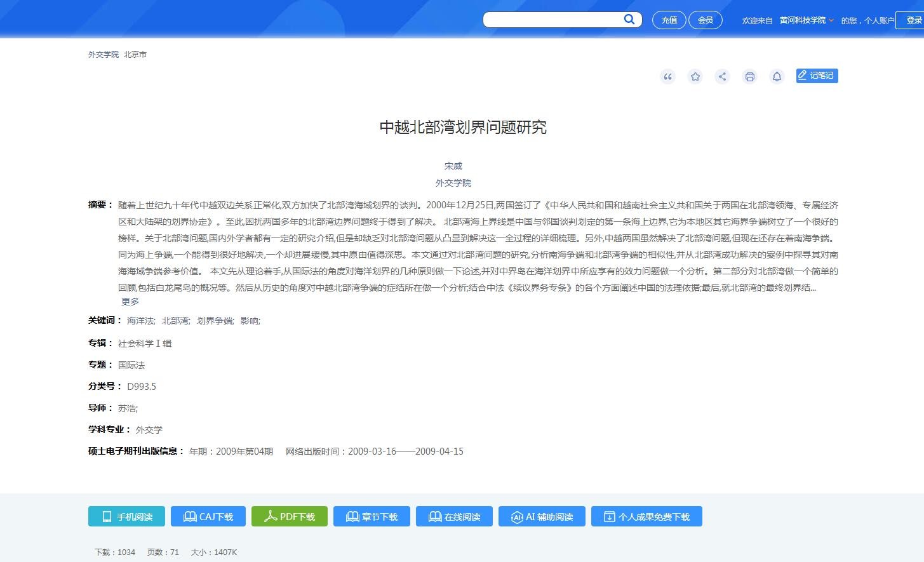The height and width of the screenshot is (562, 924).
Task: Click the star favorite icon
Action: click(x=695, y=77)
